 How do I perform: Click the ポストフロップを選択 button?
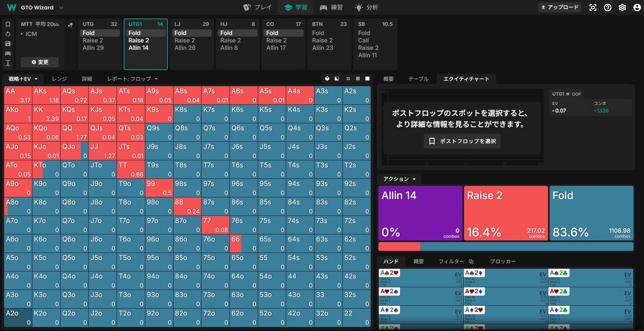point(462,141)
